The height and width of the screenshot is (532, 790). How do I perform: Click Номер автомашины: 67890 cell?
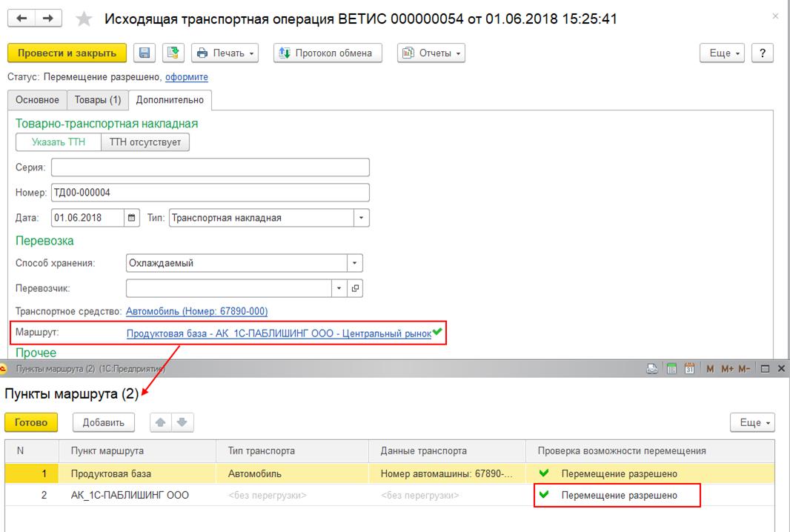pos(446,473)
